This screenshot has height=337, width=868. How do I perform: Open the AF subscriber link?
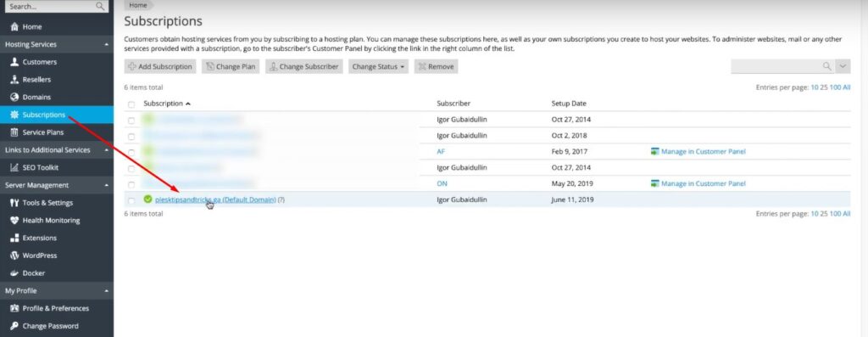pos(441,151)
